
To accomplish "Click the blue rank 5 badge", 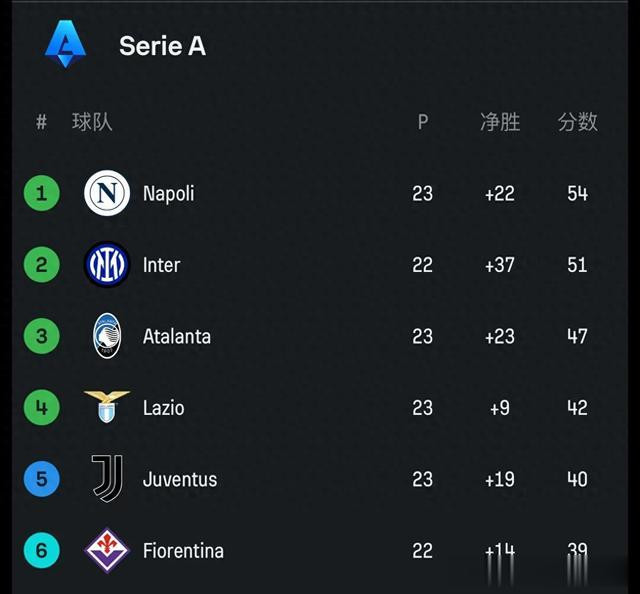I will (42, 479).
